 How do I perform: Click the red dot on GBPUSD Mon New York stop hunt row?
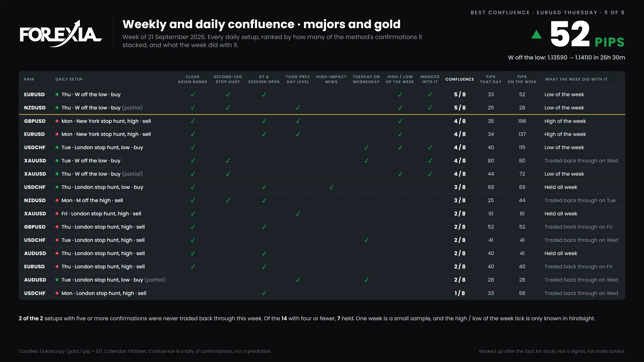(x=57, y=121)
